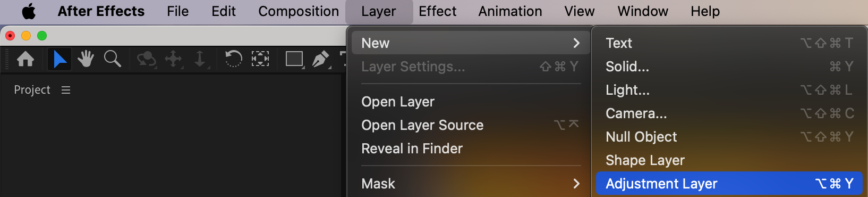Select the Rectangle shape tool
This screenshot has height=197, width=868.
point(294,59)
